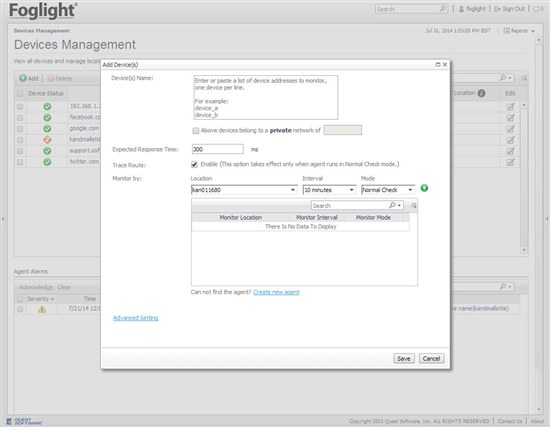Click the monitor table Search field

350,205
